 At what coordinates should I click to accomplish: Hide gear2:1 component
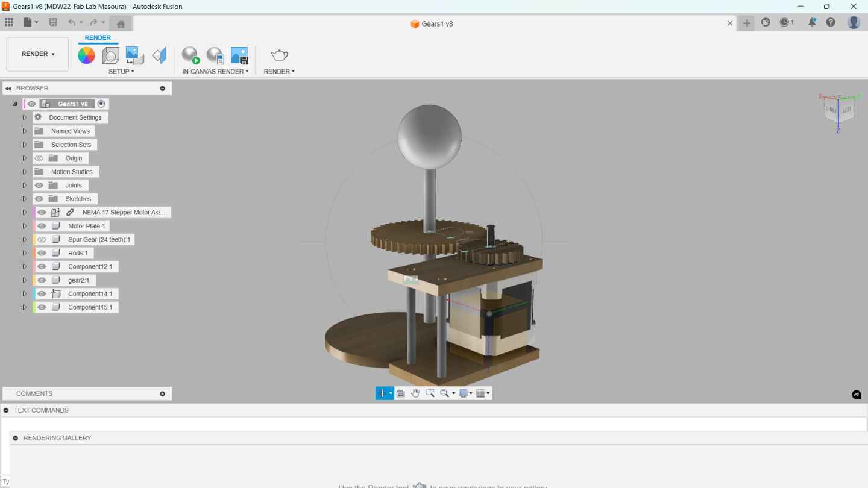pyautogui.click(x=42, y=280)
